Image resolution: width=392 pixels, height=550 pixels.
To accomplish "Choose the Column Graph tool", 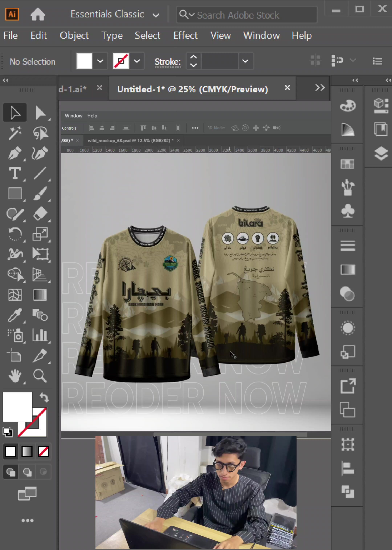I will (x=40, y=336).
